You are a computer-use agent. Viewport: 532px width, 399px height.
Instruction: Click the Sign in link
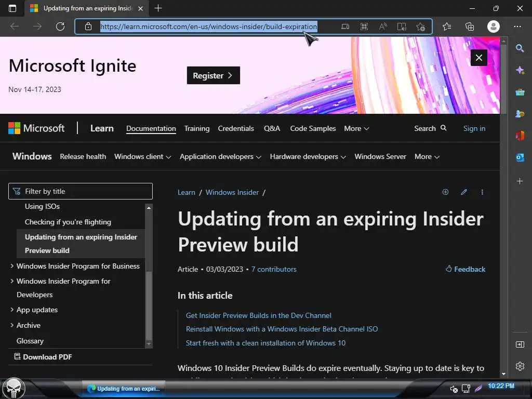(x=474, y=129)
